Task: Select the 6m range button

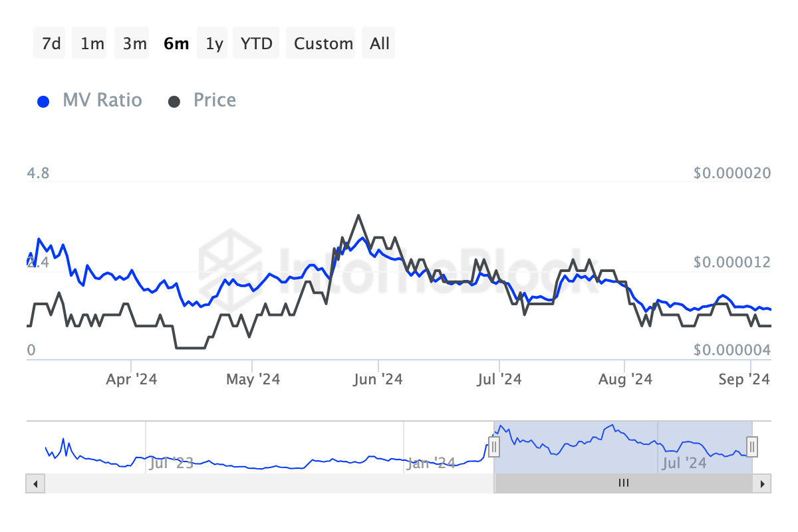Action: point(176,43)
